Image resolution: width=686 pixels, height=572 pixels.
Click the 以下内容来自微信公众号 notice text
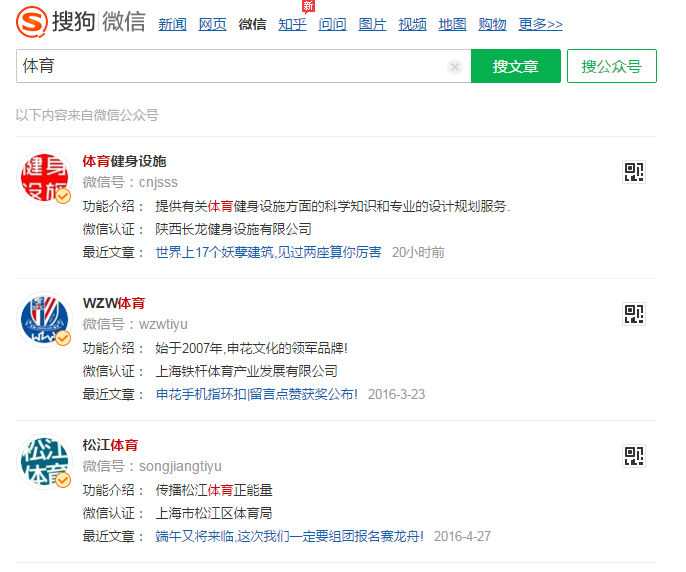pyautogui.click(x=87, y=115)
